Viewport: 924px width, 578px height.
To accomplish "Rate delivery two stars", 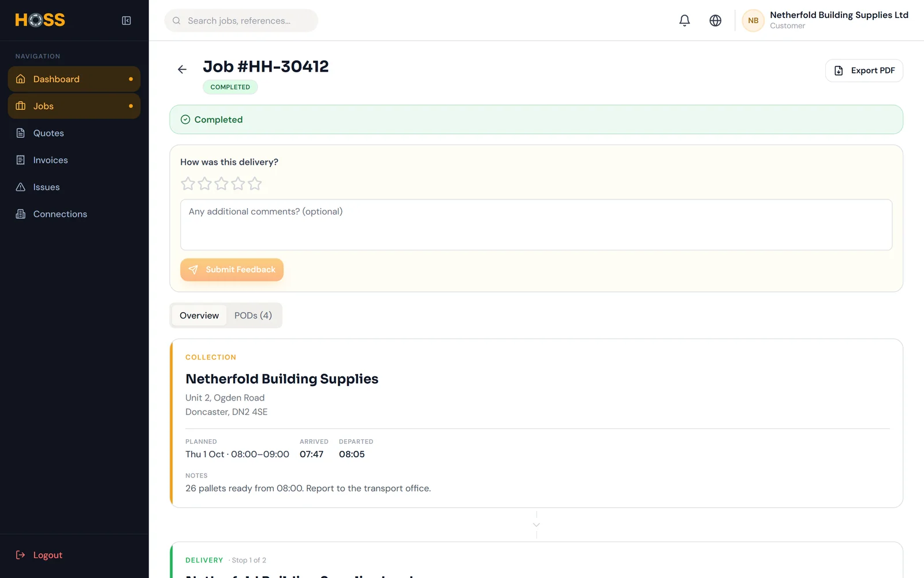I will [x=204, y=184].
